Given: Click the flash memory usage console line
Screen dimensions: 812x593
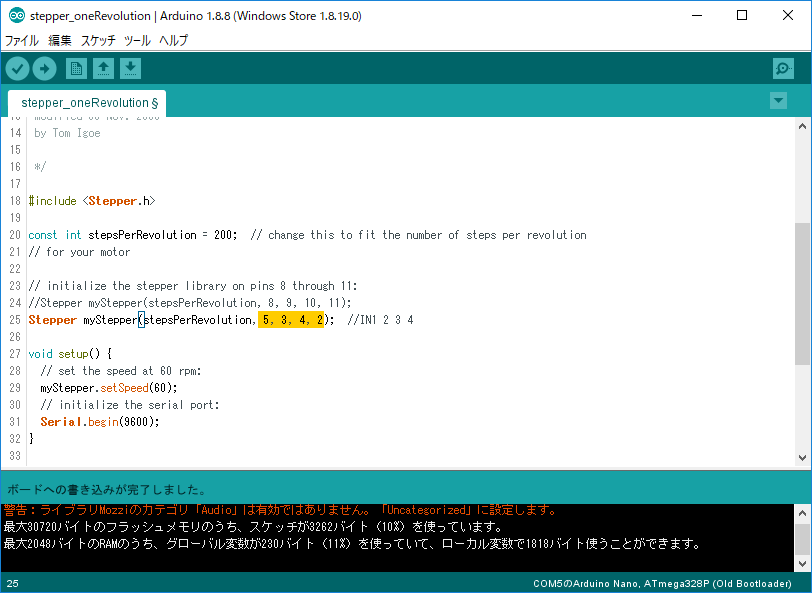Looking at the screenshot, I should [253, 527].
